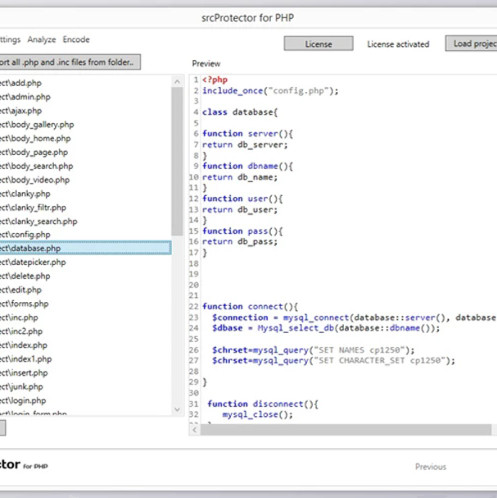Select inc.php in the file list

click(86, 318)
